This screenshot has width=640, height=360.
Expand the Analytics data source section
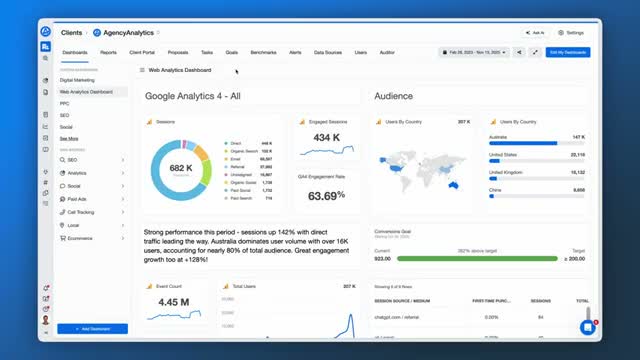click(x=92, y=173)
